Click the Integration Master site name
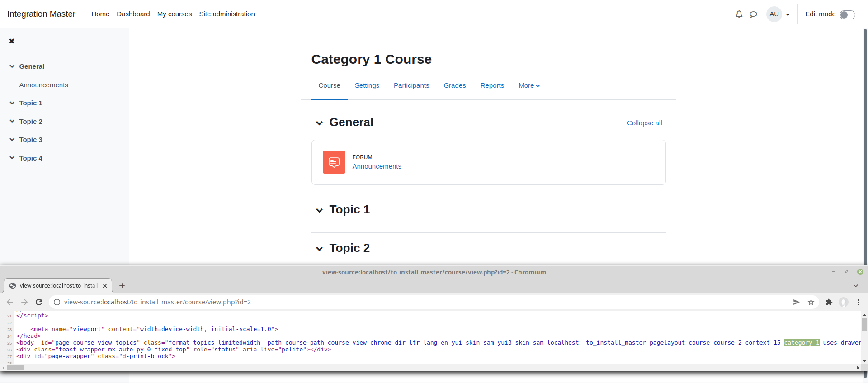 (x=41, y=14)
